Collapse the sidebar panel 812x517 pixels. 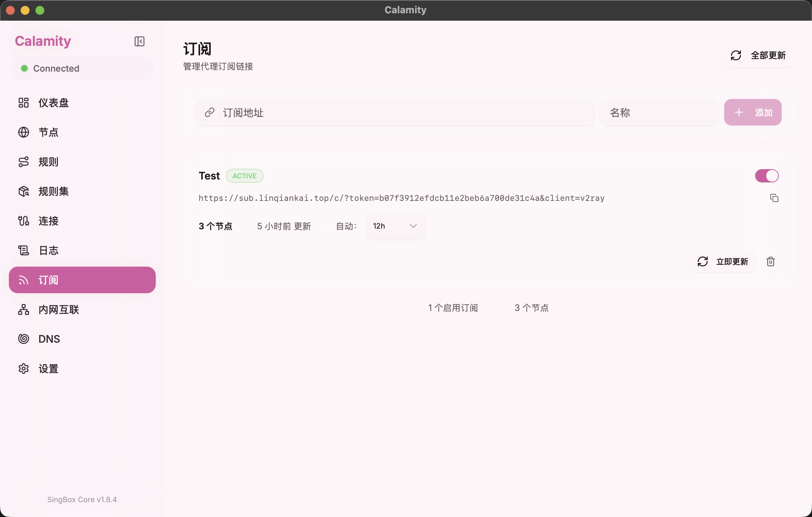click(139, 41)
